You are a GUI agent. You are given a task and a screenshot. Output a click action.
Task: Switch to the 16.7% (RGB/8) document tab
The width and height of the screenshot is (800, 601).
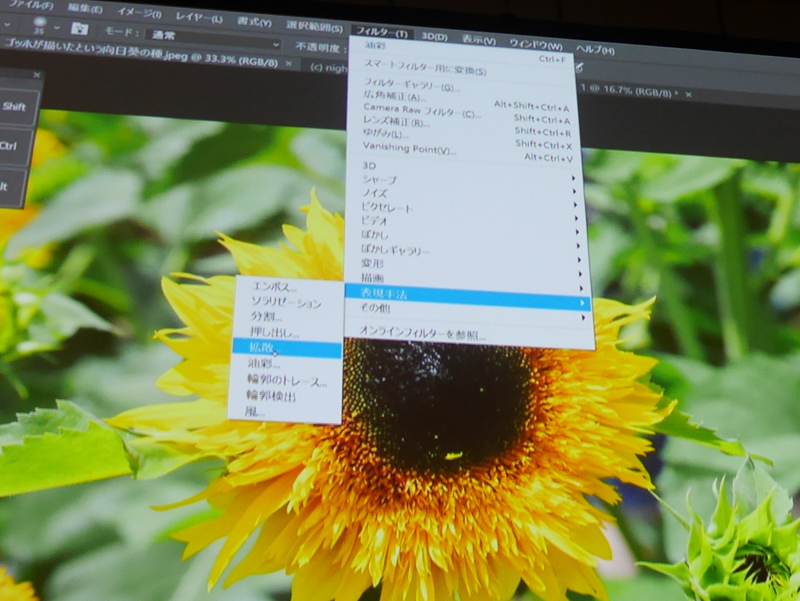(x=629, y=90)
